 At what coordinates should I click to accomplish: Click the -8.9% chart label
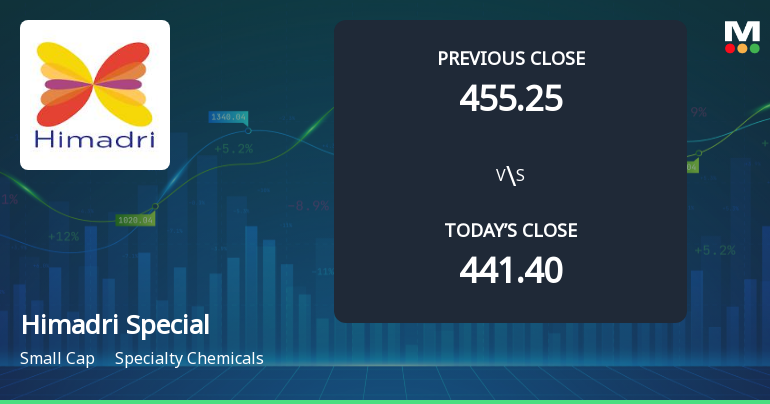click(x=308, y=206)
